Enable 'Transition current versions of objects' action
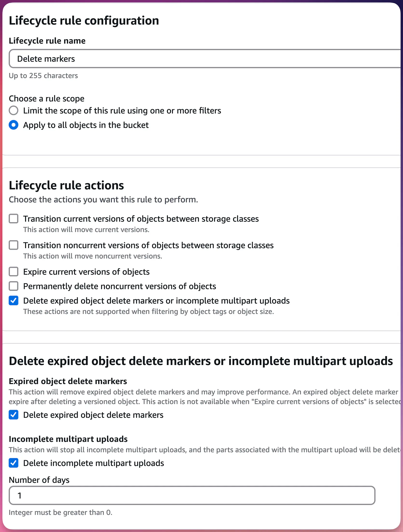403x532 pixels. [14, 219]
